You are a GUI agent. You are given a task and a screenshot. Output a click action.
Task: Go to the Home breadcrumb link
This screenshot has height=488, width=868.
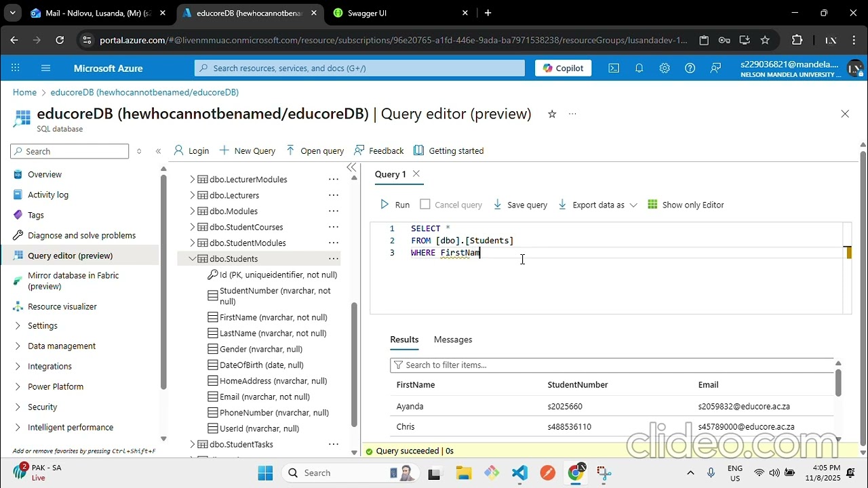24,92
